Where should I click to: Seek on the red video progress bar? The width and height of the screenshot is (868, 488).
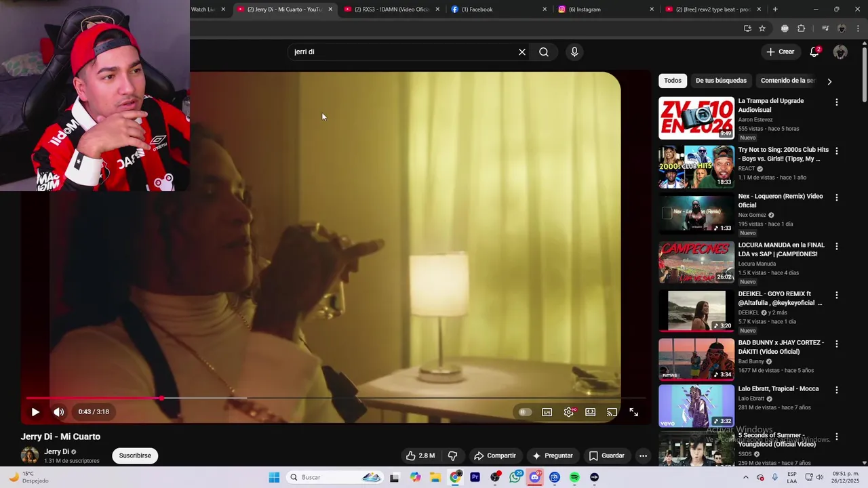(x=335, y=398)
